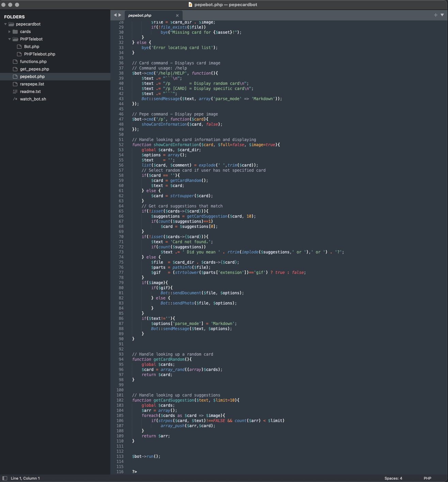Open rarepepe.list file

pyautogui.click(x=32, y=84)
